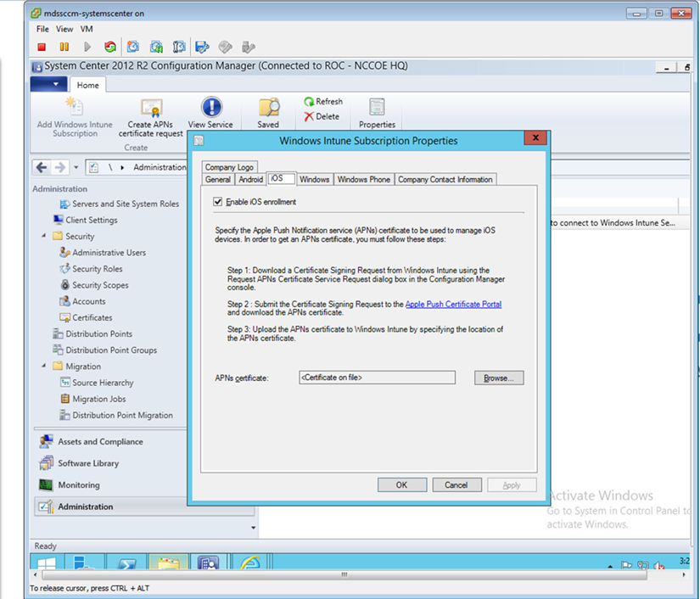
Task: Open the VM menu
Action: click(87, 29)
